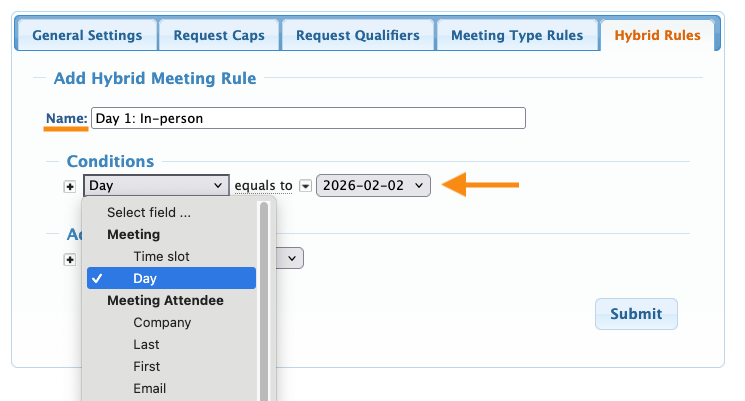Image resolution: width=745 pixels, height=401 pixels.
Task: Open the partially hidden Actions dropdown
Action: pos(290,258)
